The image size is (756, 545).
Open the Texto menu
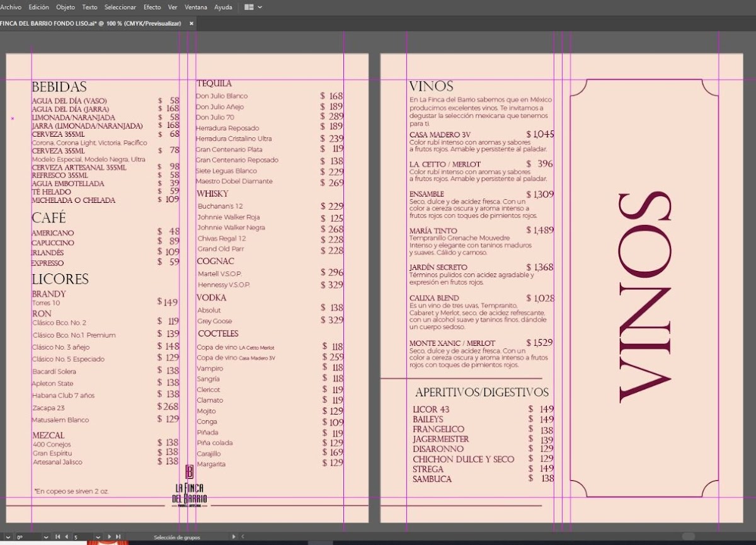pos(90,7)
